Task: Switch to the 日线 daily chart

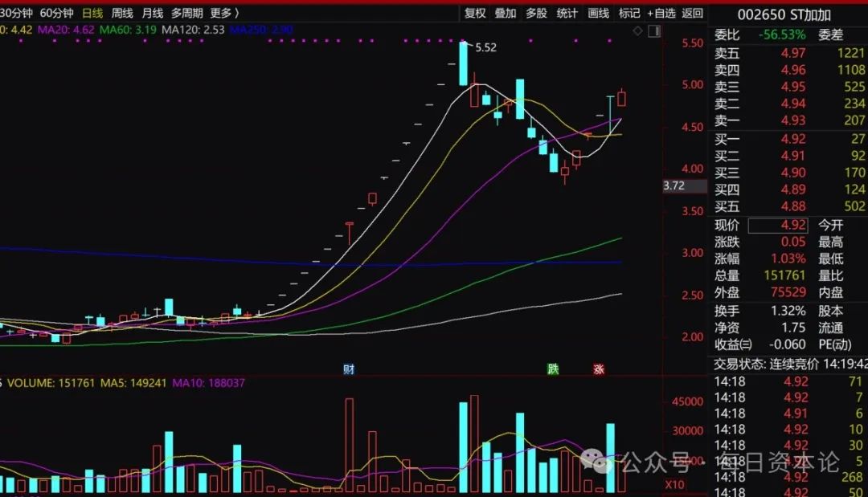Action: tap(92, 13)
